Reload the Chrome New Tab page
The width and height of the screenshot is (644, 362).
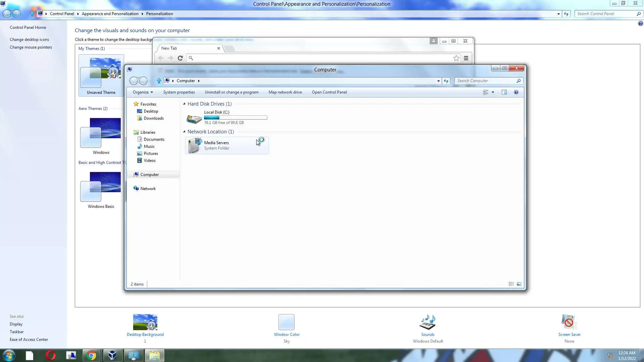pos(180,58)
